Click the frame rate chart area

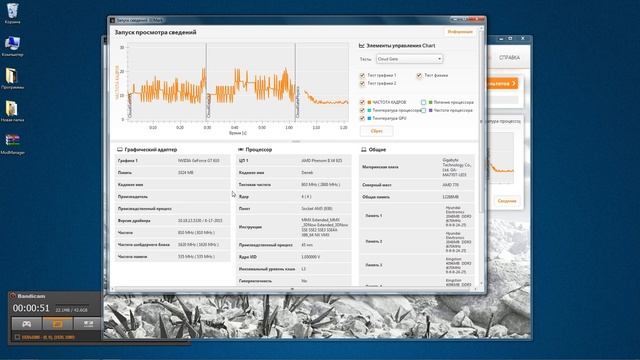coord(239,82)
